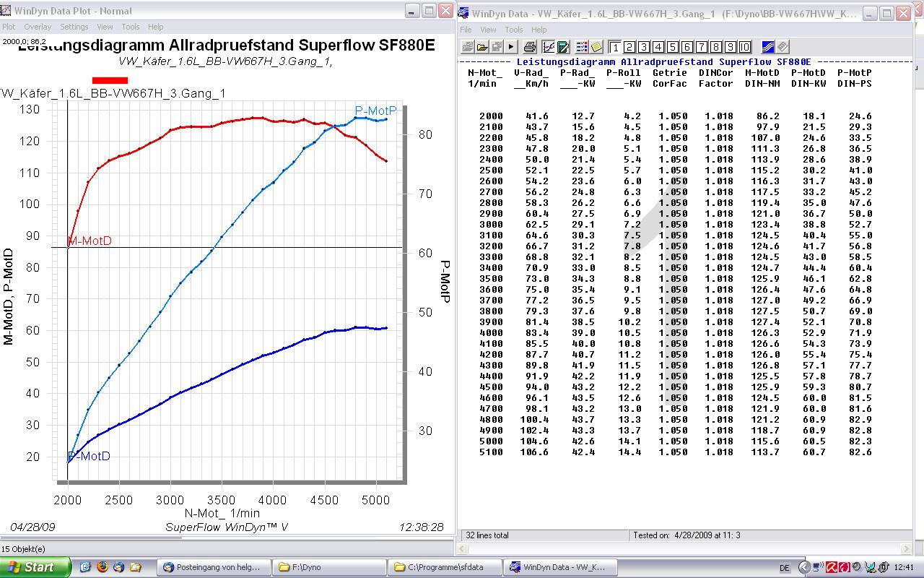Image resolution: width=924 pixels, height=578 pixels.
Task: Expand the hidden system tray icons arrow
Action: pos(804,567)
